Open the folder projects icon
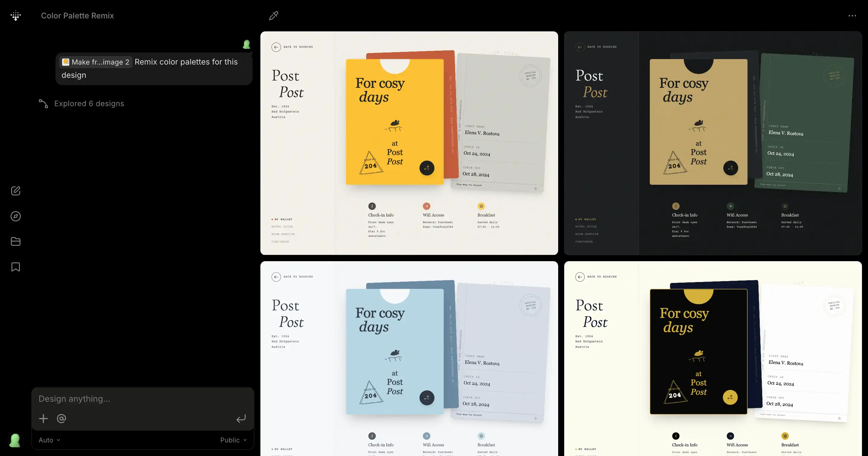Screen dimensions: 868x456 (15, 242)
